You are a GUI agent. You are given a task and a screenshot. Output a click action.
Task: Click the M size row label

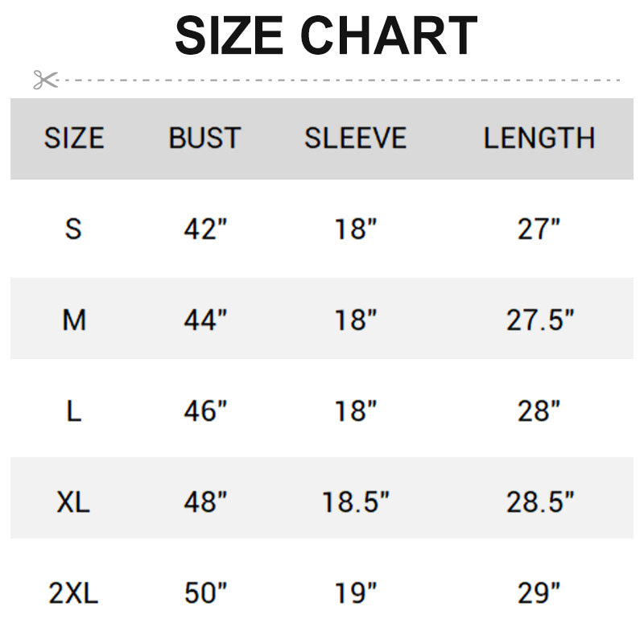click(74, 320)
